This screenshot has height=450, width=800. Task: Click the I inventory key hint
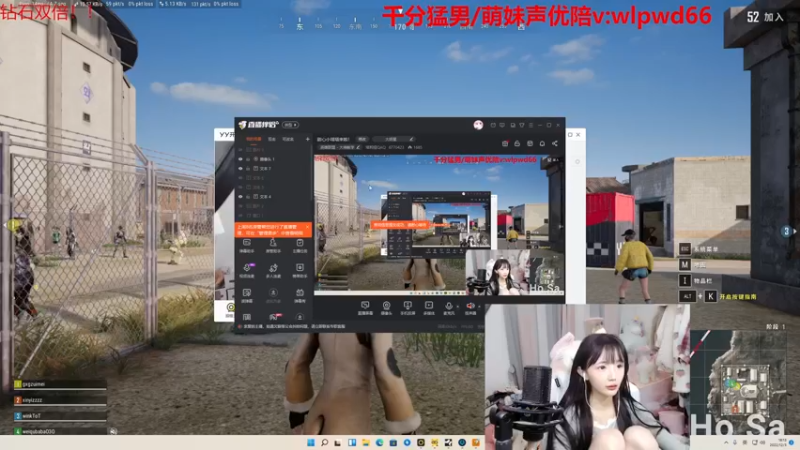tap(685, 281)
